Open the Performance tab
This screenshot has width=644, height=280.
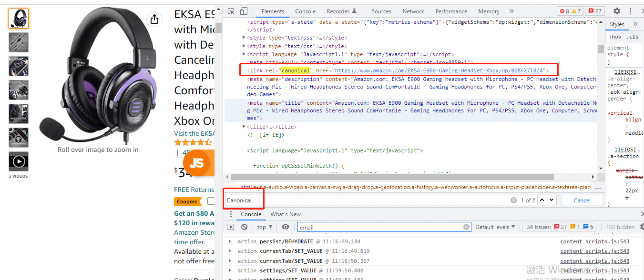451,11
